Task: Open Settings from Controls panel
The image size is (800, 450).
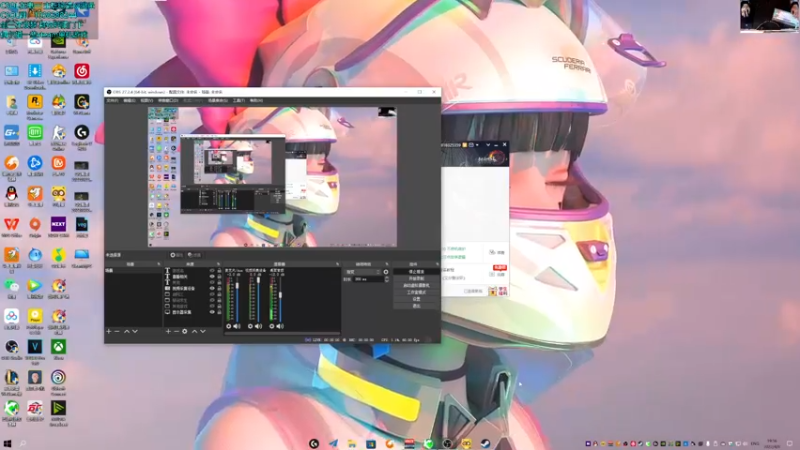Action: point(416,299)
